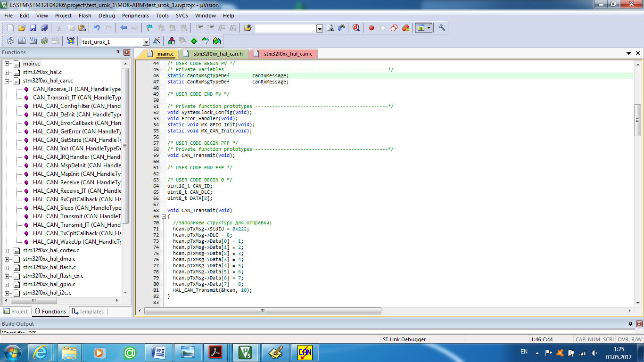Collapse the CAN_Transmit function code fold marker

164,217
